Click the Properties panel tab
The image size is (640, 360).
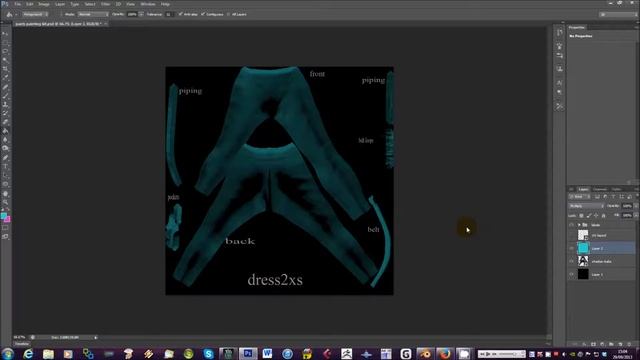[577, 27]
